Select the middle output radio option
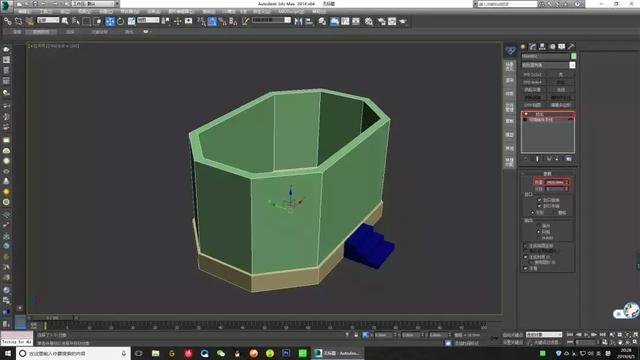 (538, 231)
